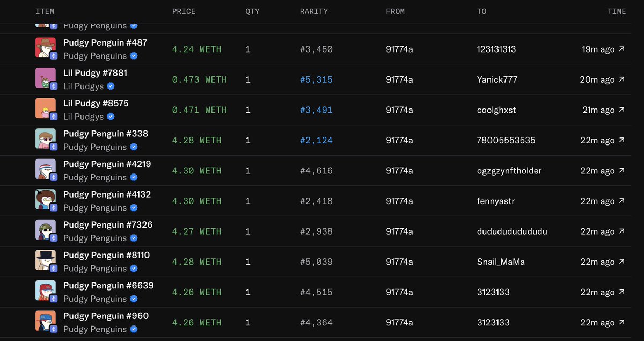The image size is (644, 341).
Task: Open Pudgy Penguin #8110 thumbnail image
Action: tap(45, 260)
